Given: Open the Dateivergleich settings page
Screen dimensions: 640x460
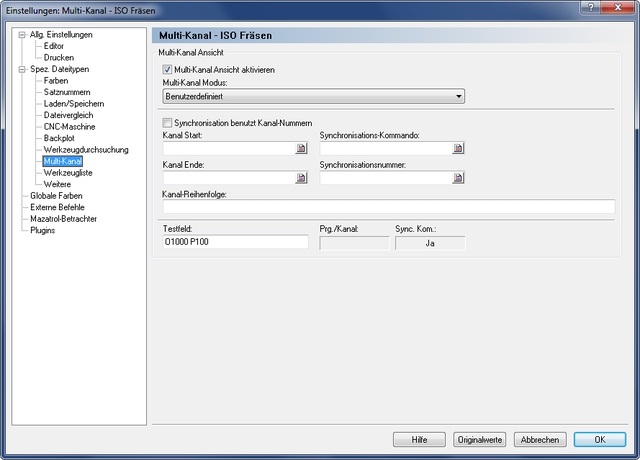Looking at the screenshot, I should click(x=69, y=115).
